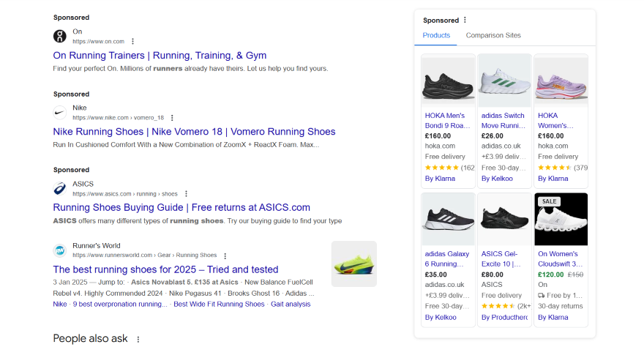Open three-dot menu next to nike.com URL
644x347 pixels.
coord(172,118)
